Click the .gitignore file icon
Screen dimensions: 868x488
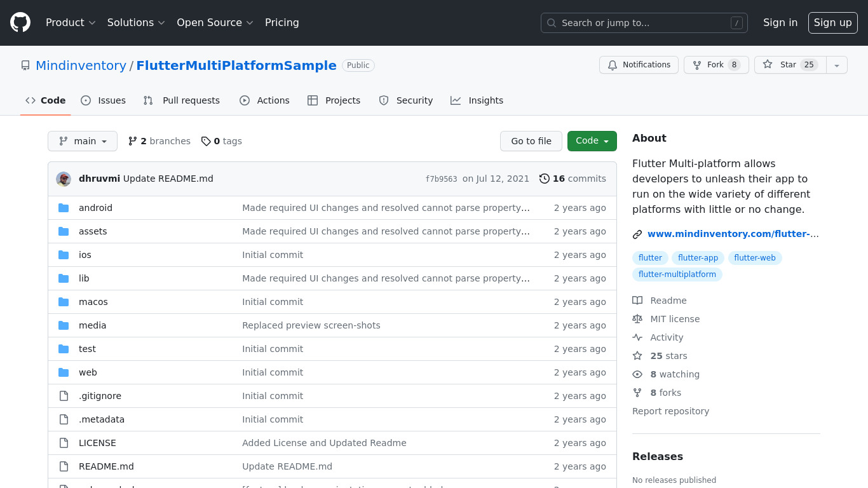[64, 396]
